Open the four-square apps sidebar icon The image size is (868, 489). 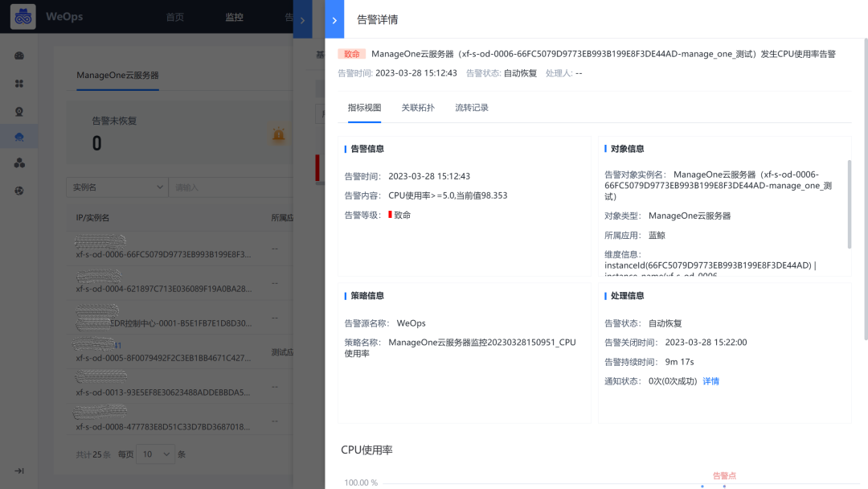[x=18, y=84]
